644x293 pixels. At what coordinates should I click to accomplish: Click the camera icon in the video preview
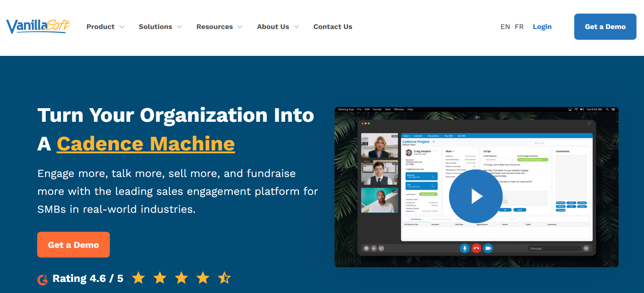coord(488,248)
